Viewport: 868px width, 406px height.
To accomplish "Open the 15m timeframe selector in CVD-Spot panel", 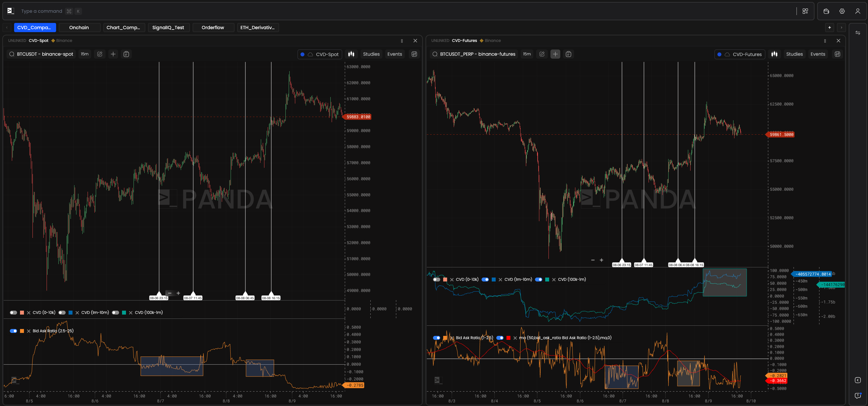I will (85, 54).
